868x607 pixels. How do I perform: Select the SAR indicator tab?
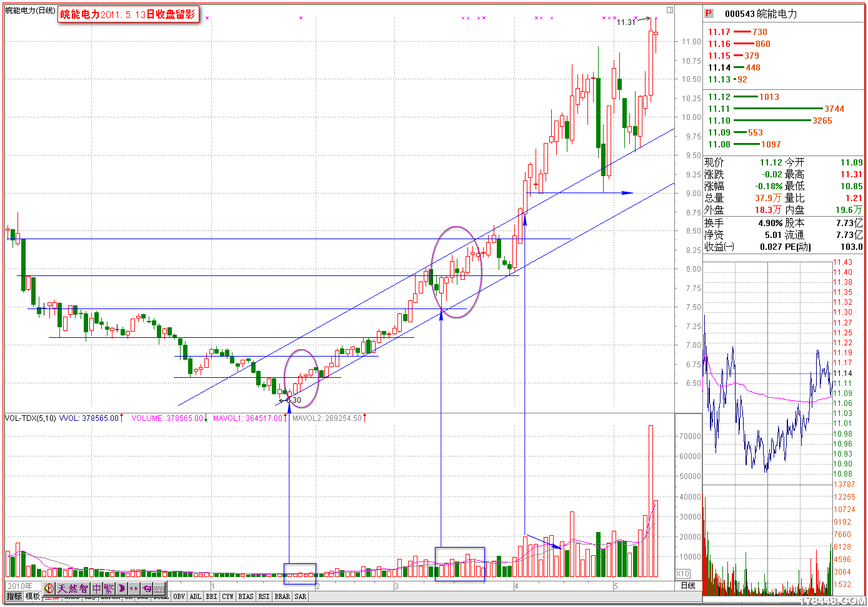click(301, 596)
